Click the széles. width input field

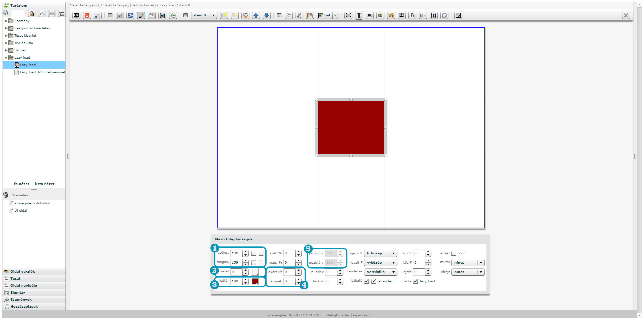[236, 253]
